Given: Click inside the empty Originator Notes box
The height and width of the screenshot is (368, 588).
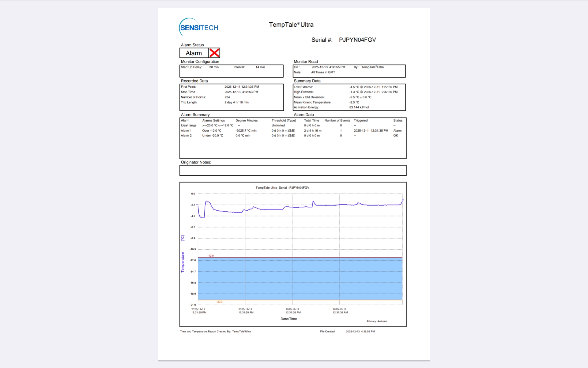Looking at the screenshot, I should pos(293,171).
